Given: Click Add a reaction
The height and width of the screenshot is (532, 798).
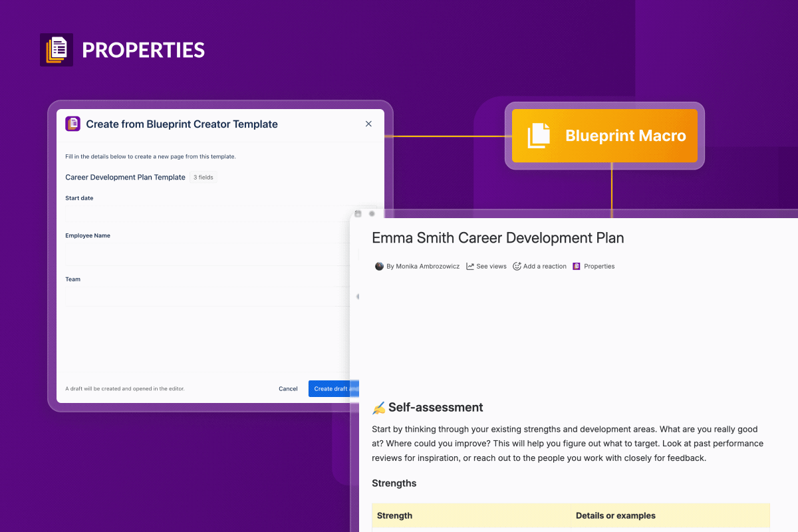Looking at the screenshot, I should pos(545,267).
